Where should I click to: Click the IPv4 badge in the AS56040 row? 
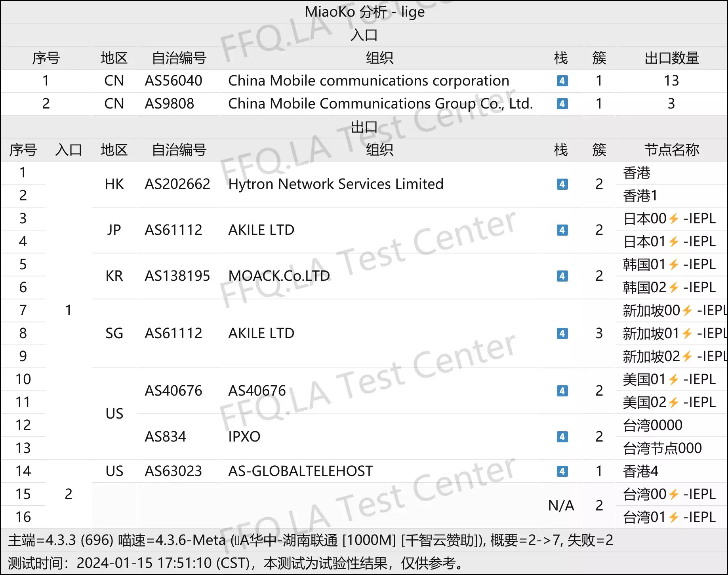[562, 81]
